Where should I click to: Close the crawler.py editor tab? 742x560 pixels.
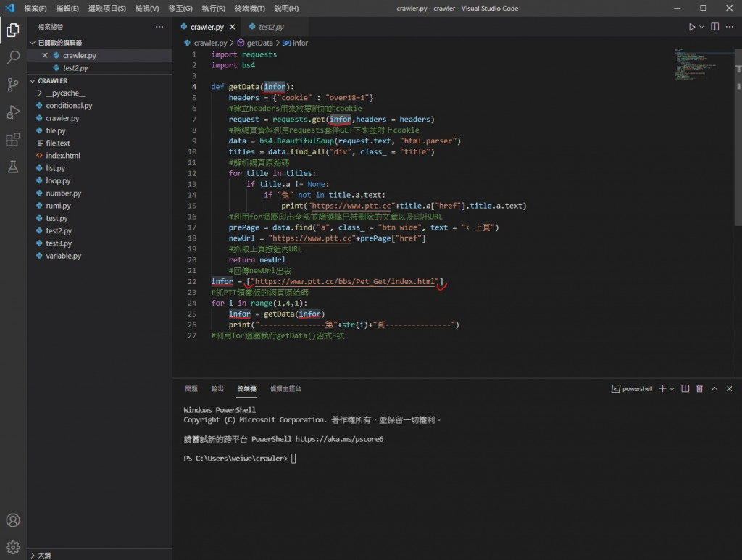tap(233, 27)
